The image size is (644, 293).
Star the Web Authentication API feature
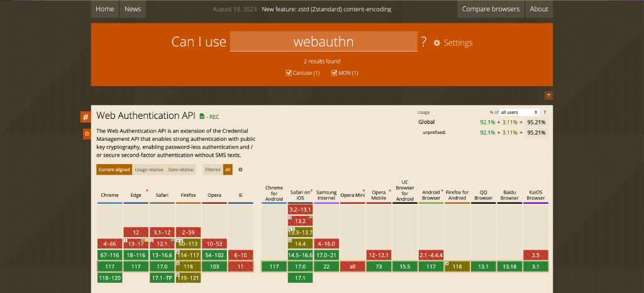coord(87,134)
